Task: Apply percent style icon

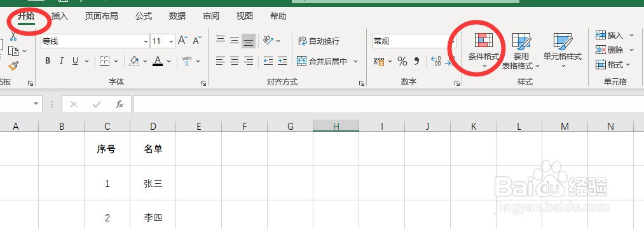Action: point(402,62)
